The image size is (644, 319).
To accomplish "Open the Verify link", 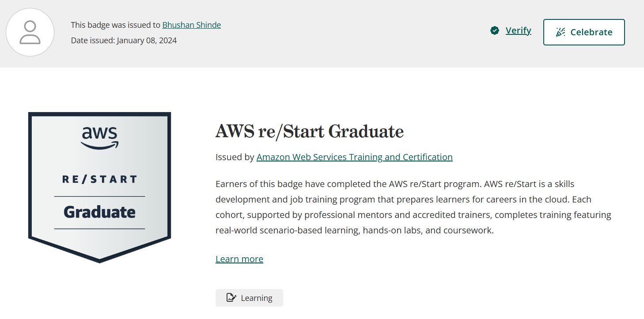I will point(518,30).
